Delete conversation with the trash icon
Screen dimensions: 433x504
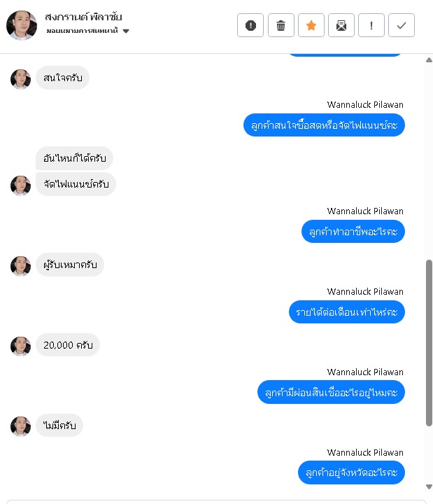[281, 25]
